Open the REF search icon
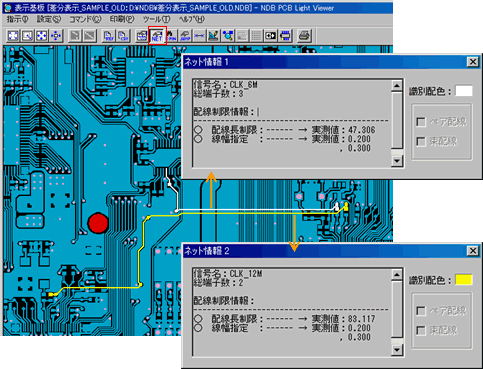The width and height of the screenshot is (483, 369). 109,35
